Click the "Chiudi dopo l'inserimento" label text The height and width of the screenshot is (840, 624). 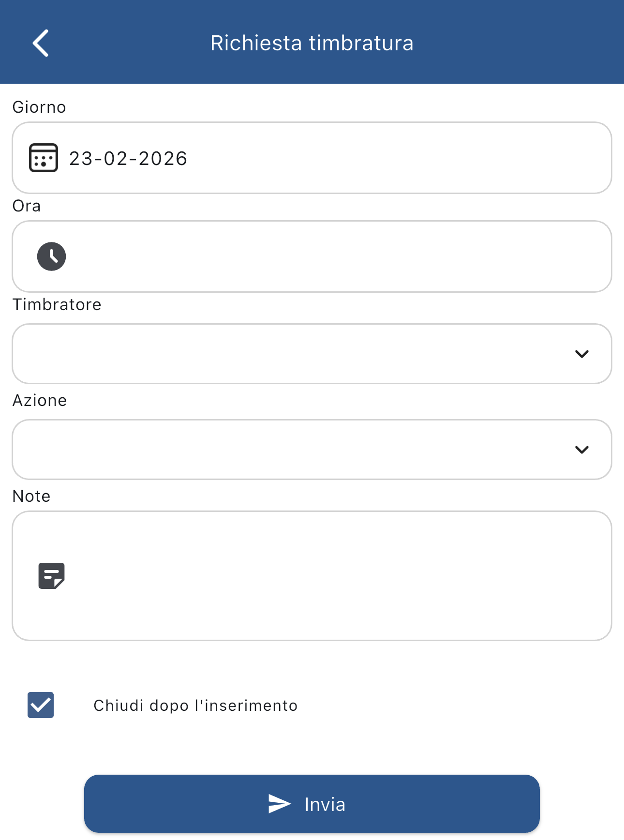tap(195, 705)
